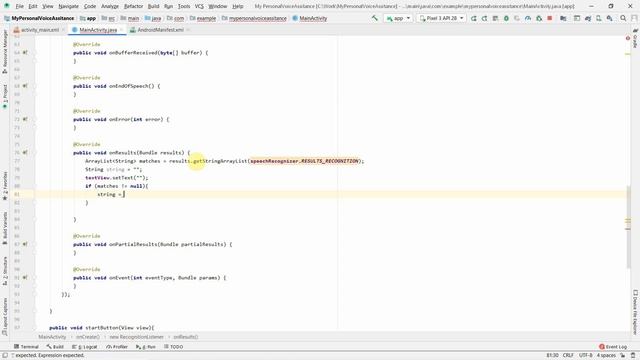Click the onResults override gutter icon

coord(25,153)
